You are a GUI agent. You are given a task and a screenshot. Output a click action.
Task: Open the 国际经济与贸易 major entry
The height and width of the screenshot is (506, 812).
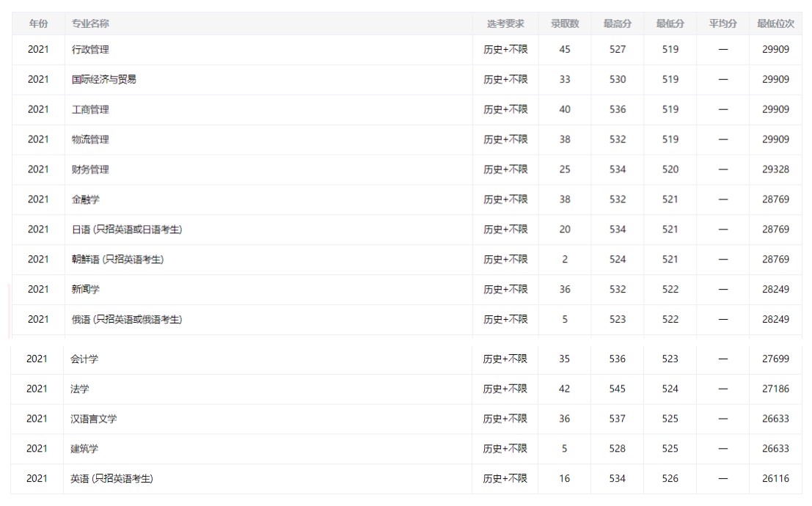(103, 79)
